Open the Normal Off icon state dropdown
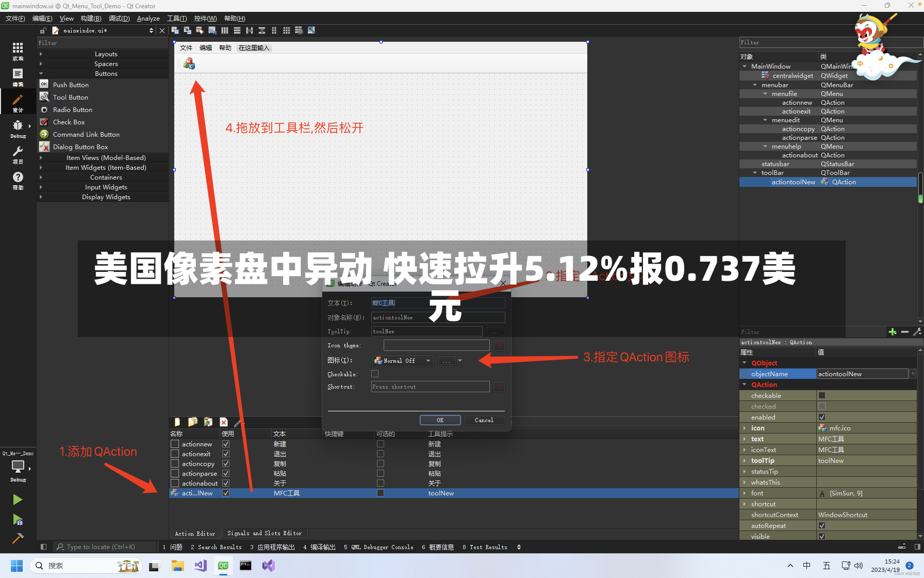The height and width of the screenshot is (578, 924). 403,361
